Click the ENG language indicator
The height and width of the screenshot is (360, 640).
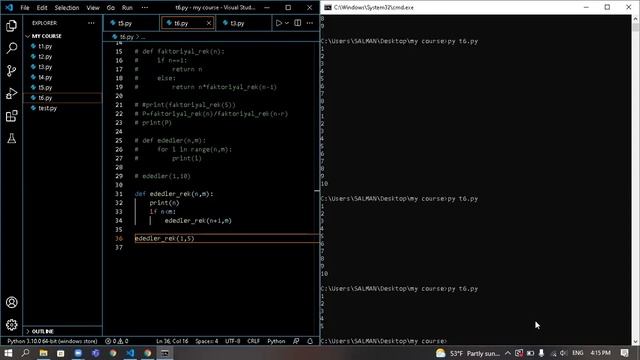point(578,353)
